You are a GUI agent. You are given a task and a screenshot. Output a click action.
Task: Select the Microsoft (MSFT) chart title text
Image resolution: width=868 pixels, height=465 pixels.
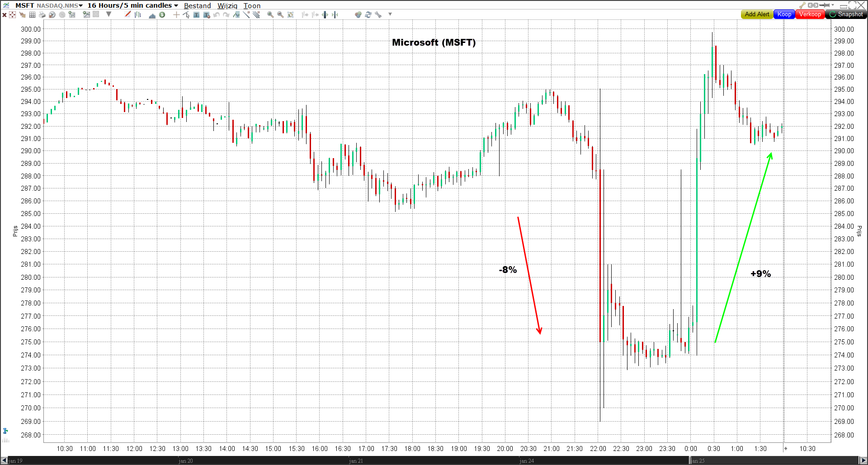point(434,42)
